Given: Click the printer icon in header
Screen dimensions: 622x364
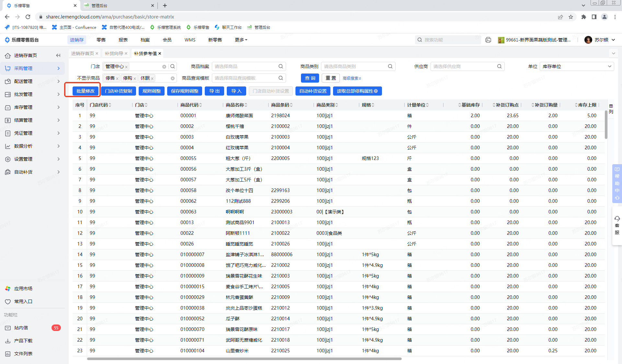Looking at the screenshot, I should tap(488, 40).
